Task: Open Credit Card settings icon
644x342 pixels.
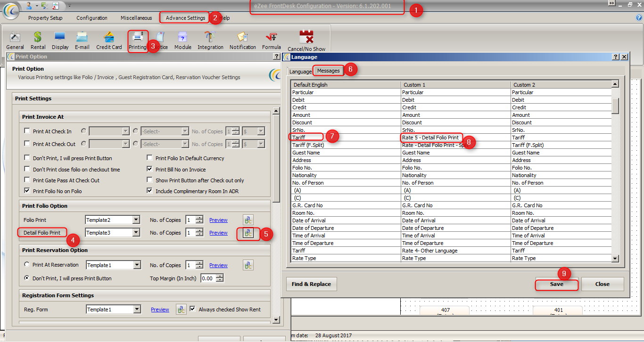Action: click(109, 41)
